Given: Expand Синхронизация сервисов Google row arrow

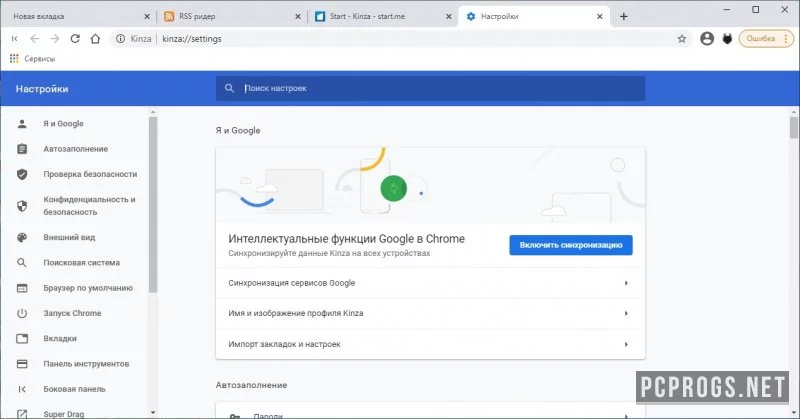Looking at the screenshot, I should coord(626,283).
